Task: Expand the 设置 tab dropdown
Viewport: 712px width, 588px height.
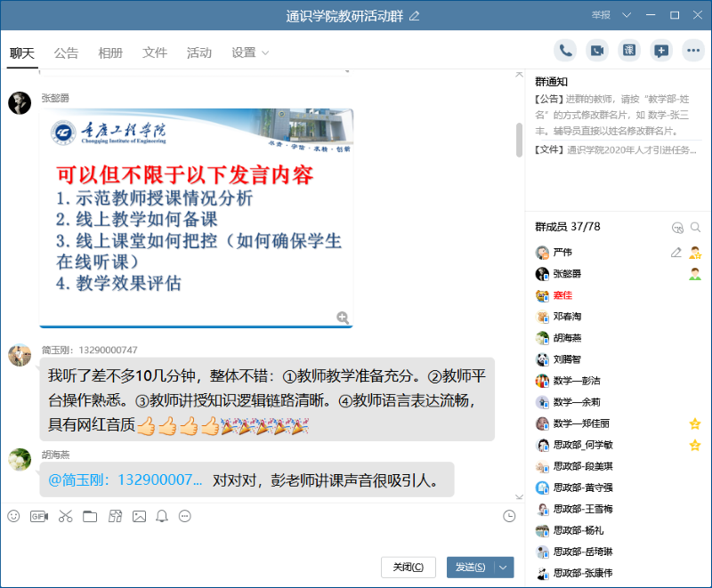Action: [265, 53]
